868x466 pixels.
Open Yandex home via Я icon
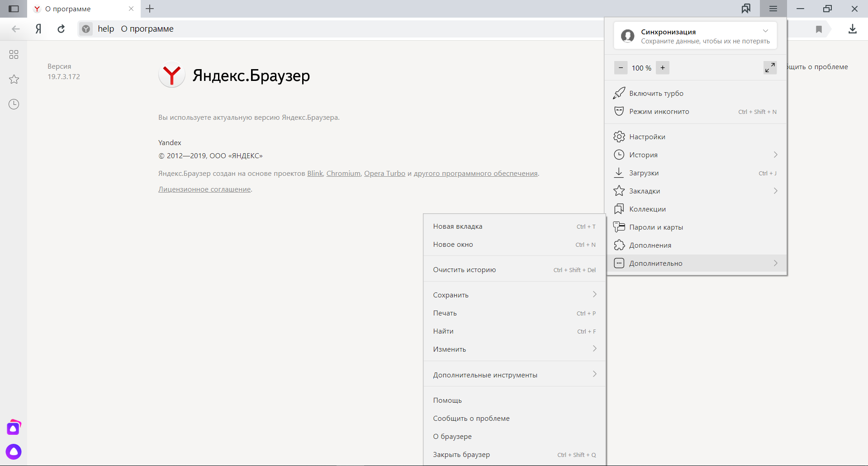[x=38, y=29]
